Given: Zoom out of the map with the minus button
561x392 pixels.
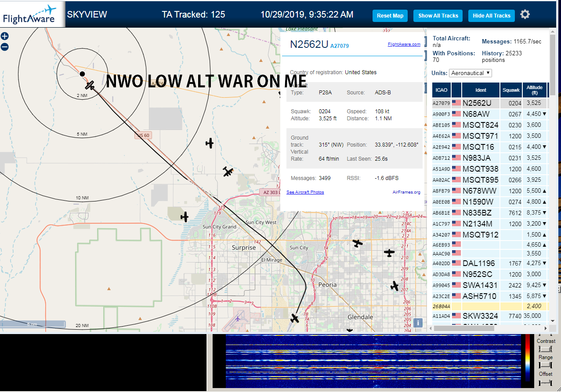Looking at the screenshot, I should tap(4, 47).
